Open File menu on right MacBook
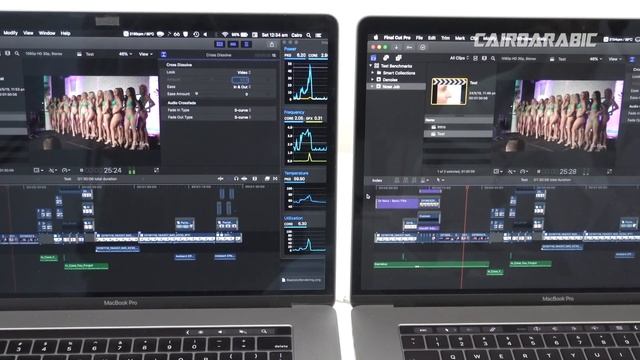 coord(419,38)
